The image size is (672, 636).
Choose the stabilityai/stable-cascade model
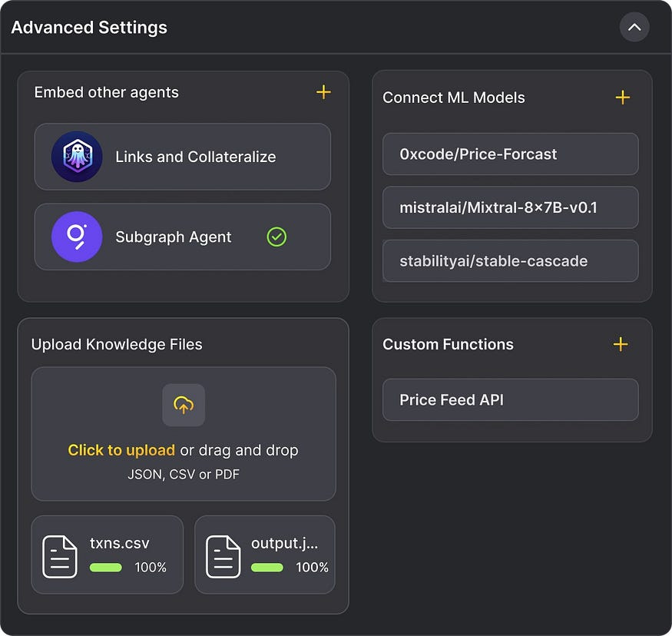coord(510,261)
